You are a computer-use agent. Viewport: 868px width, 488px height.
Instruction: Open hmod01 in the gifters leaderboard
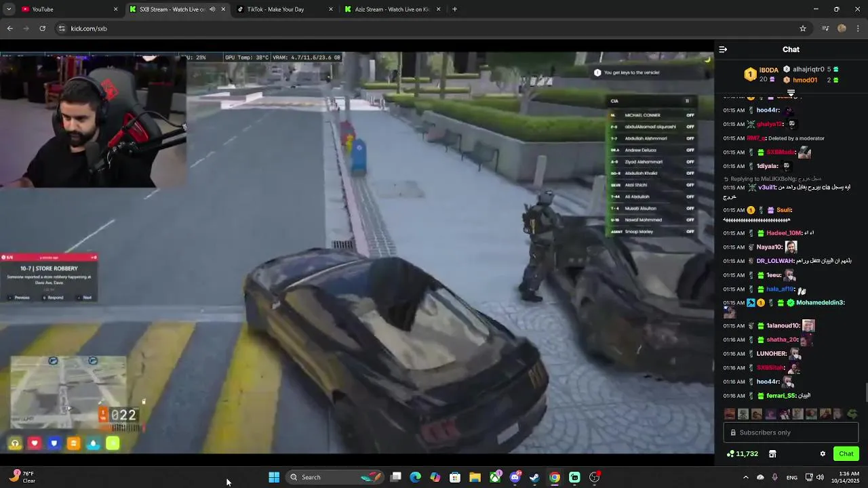pyautogui.click(x=805, y=80)
